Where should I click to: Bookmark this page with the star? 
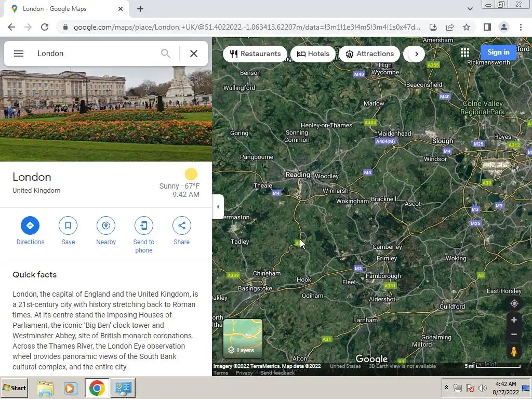click(467, 27)
